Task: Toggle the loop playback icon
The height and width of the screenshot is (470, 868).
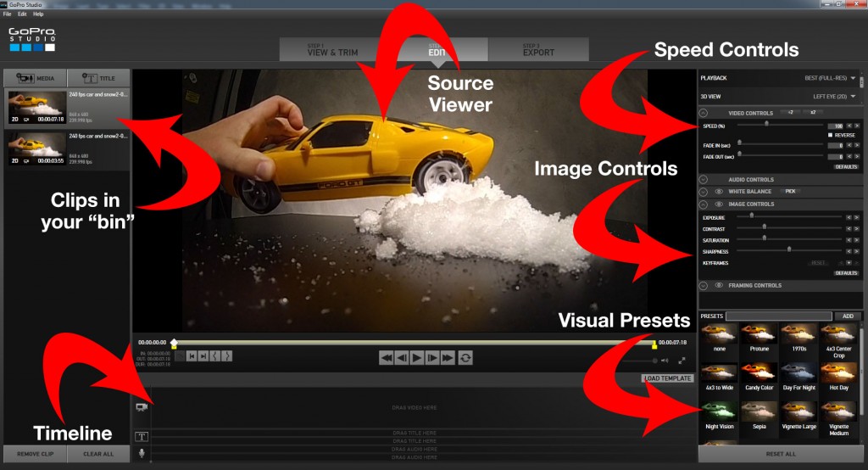Action: tap(465, 358)
